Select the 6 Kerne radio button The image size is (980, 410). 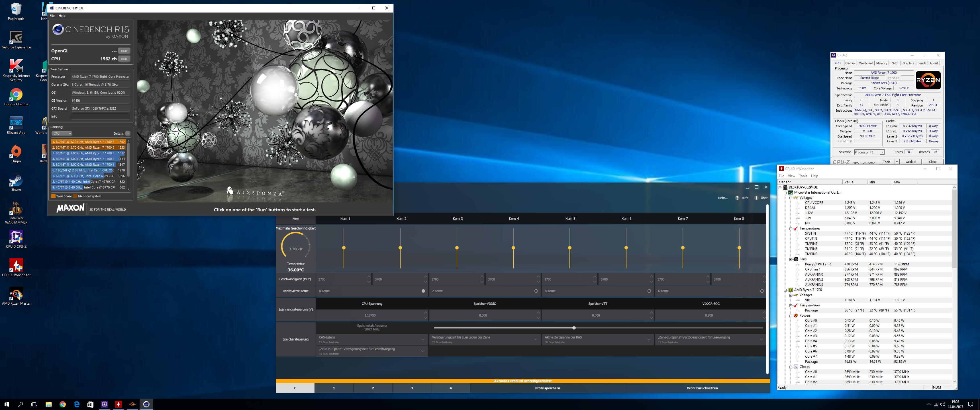[762, 291]
